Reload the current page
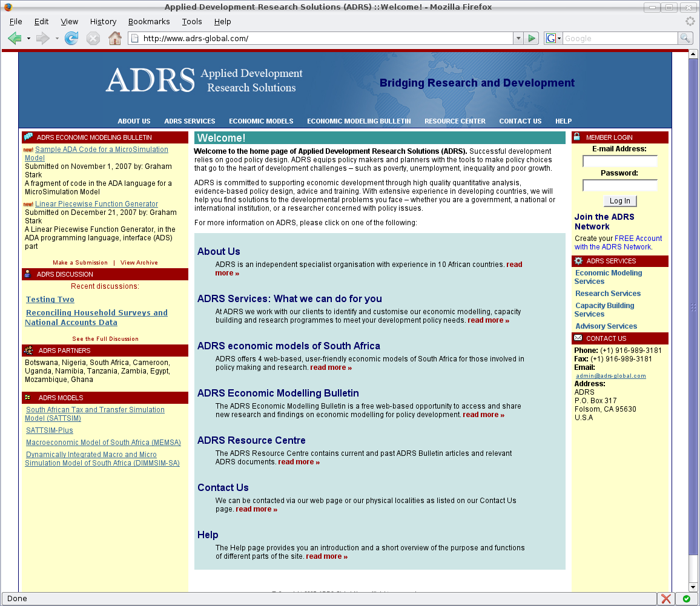This screenshot has width=700, height=606. tap(71, 38)
